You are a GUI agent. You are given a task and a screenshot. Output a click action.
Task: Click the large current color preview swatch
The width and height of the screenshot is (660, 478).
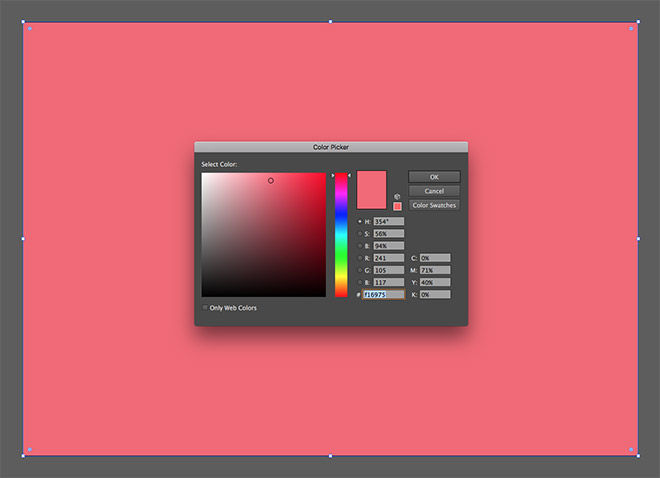pos(371,190)
